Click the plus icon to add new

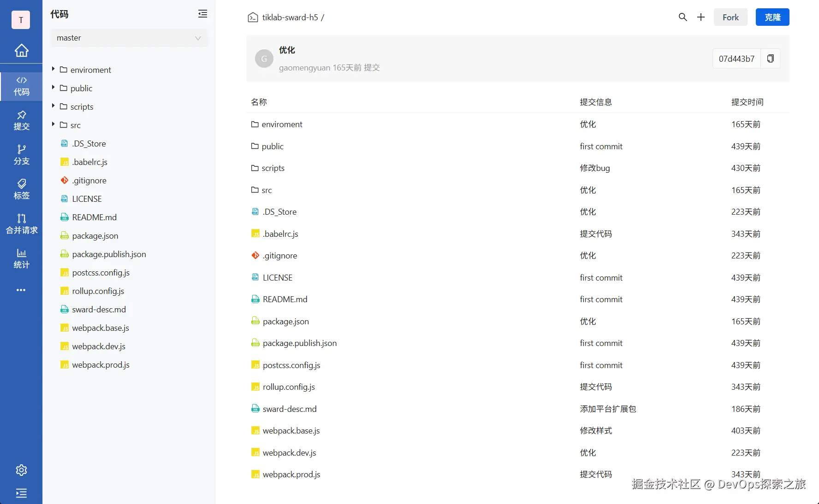click(701, 17)
